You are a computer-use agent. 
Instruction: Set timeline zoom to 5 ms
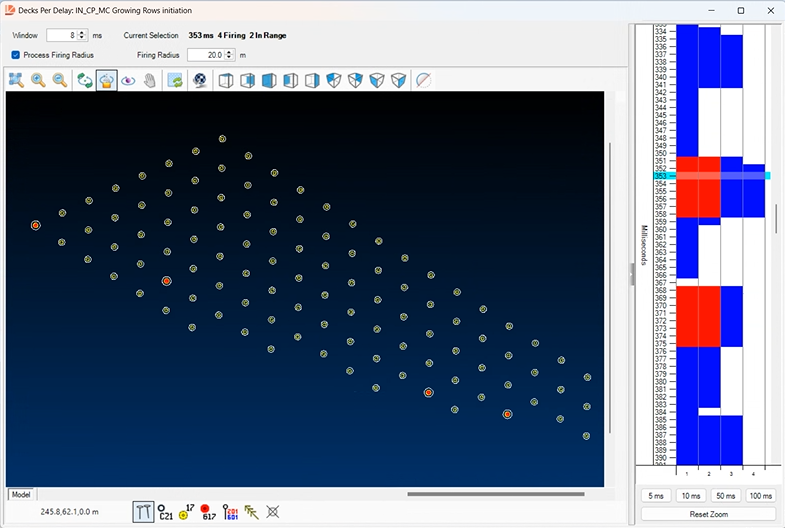tap(656, 496)
